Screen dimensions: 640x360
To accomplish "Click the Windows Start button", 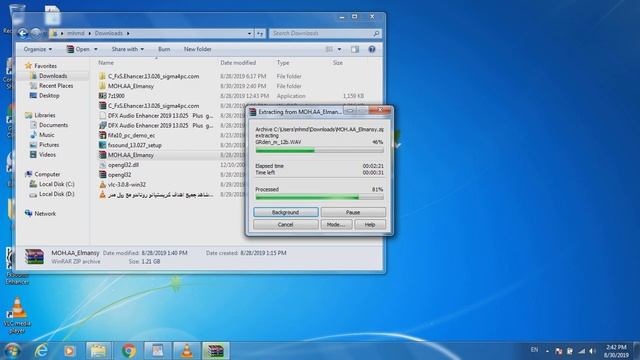I will coord(12,351).
